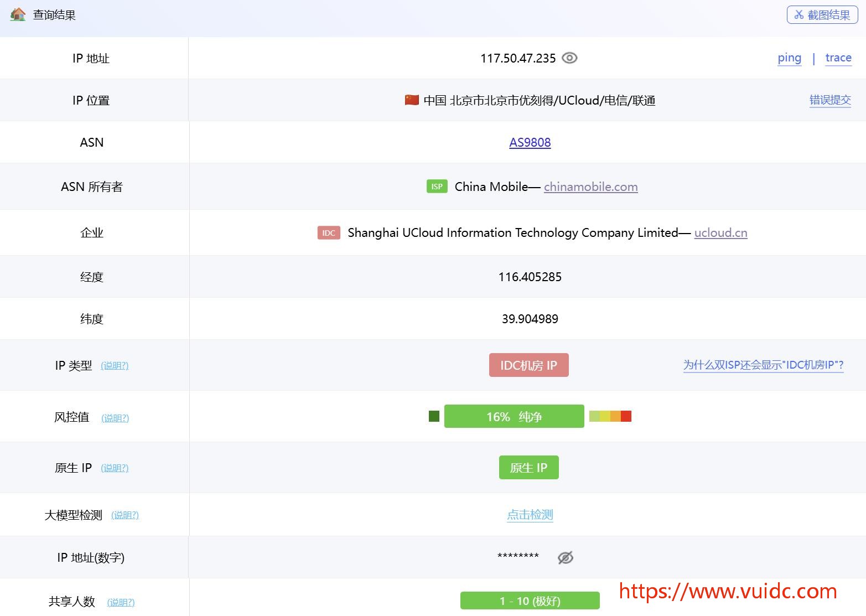Click the 说明? link beside 共享人数

tap(121, 602)
